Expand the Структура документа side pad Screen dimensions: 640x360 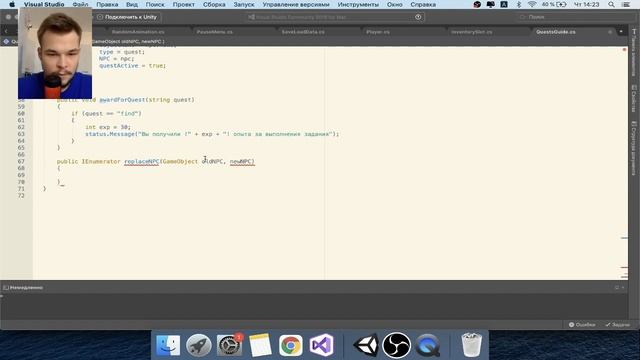click(x=634, y=148)
